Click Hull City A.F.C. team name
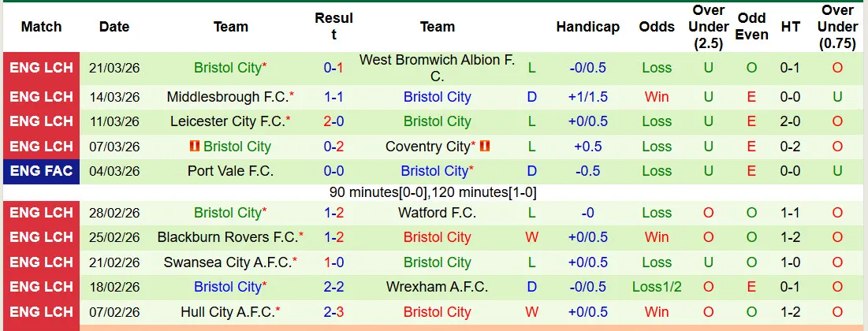 click(226, 312)
